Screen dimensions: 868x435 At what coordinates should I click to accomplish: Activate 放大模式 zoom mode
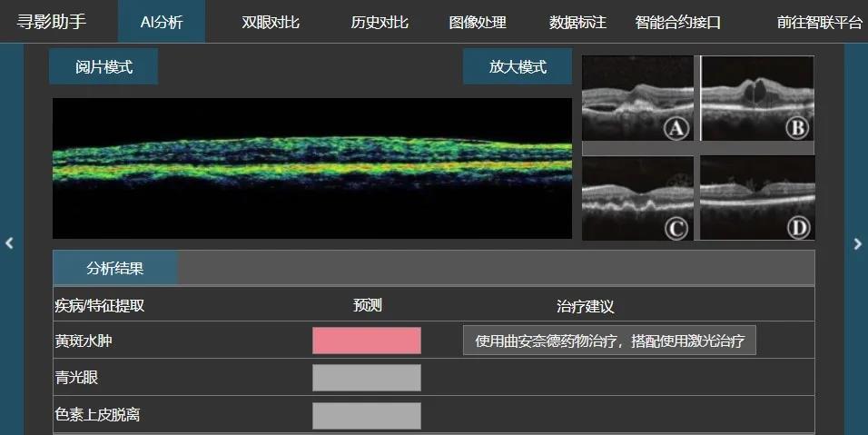(518, 67)
